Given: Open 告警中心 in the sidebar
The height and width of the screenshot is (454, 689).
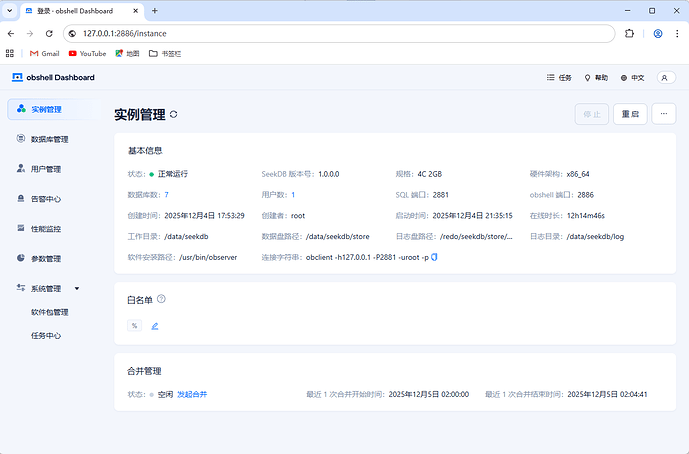Looking at the screenshot, I should [x=46, y=199].
